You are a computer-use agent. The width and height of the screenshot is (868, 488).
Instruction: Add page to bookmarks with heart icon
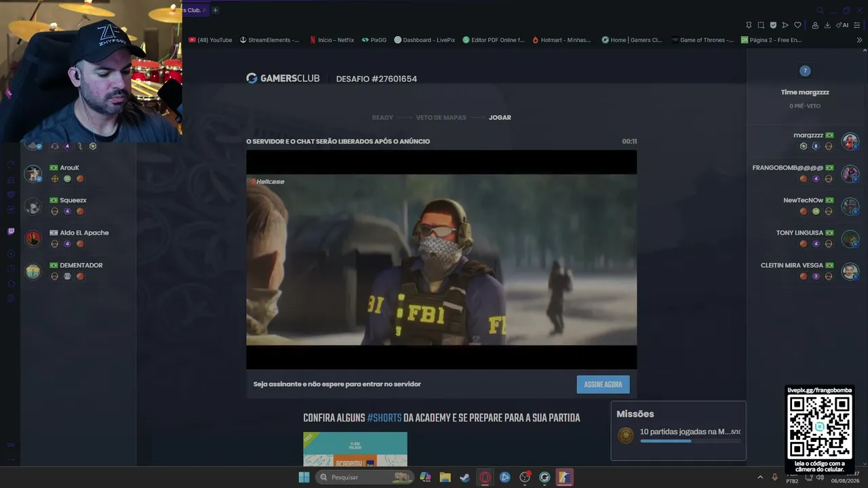tap(797, 25)
